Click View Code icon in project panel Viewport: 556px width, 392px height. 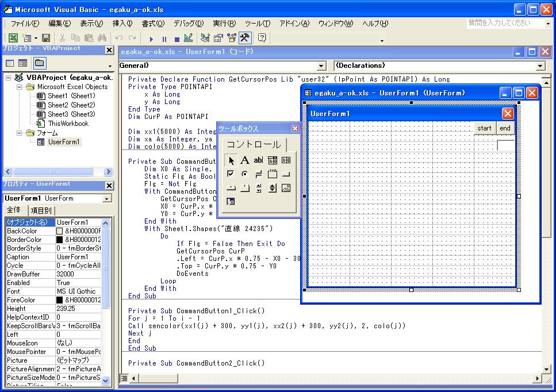click(10, 63)
